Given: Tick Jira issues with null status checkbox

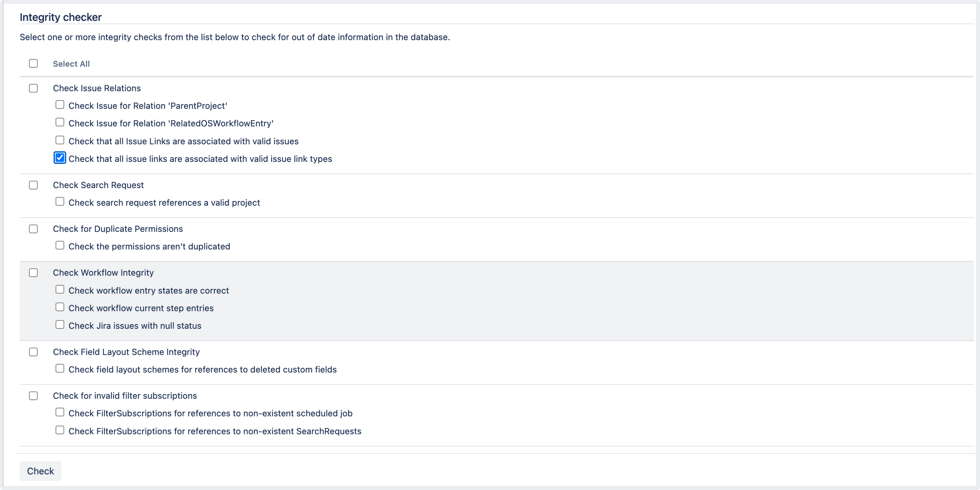Looking at the screenshot, I should pyautogui.click(x=60, y=325).
